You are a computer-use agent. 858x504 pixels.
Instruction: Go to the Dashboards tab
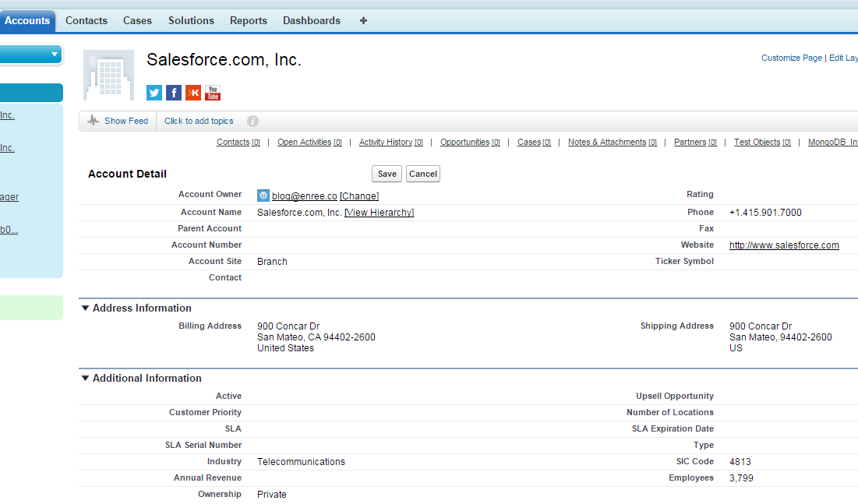point(312,21)
